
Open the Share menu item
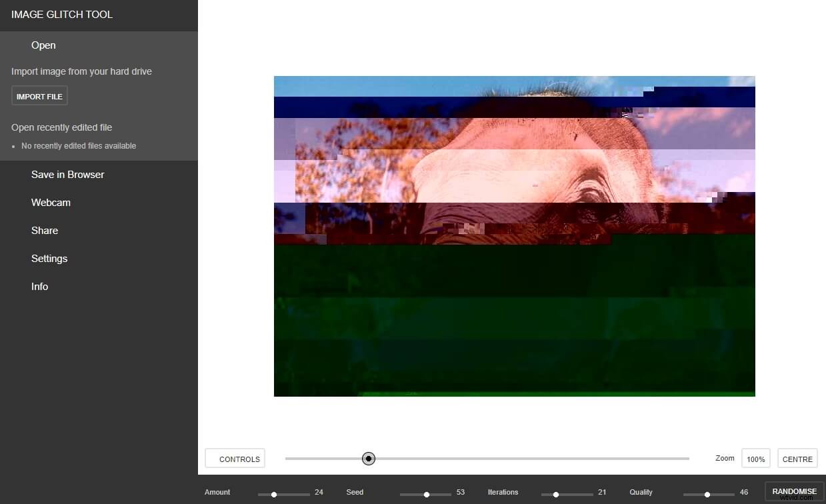(x=45, y=230)
